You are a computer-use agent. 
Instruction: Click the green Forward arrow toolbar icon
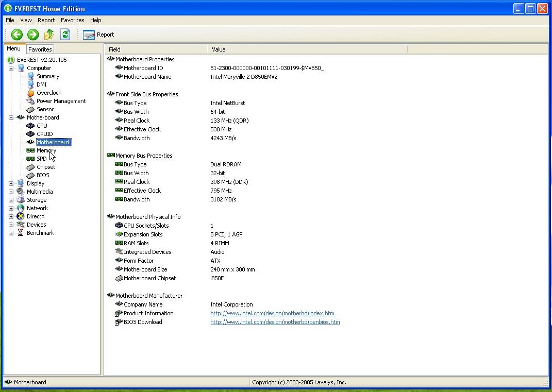[33, 35]
